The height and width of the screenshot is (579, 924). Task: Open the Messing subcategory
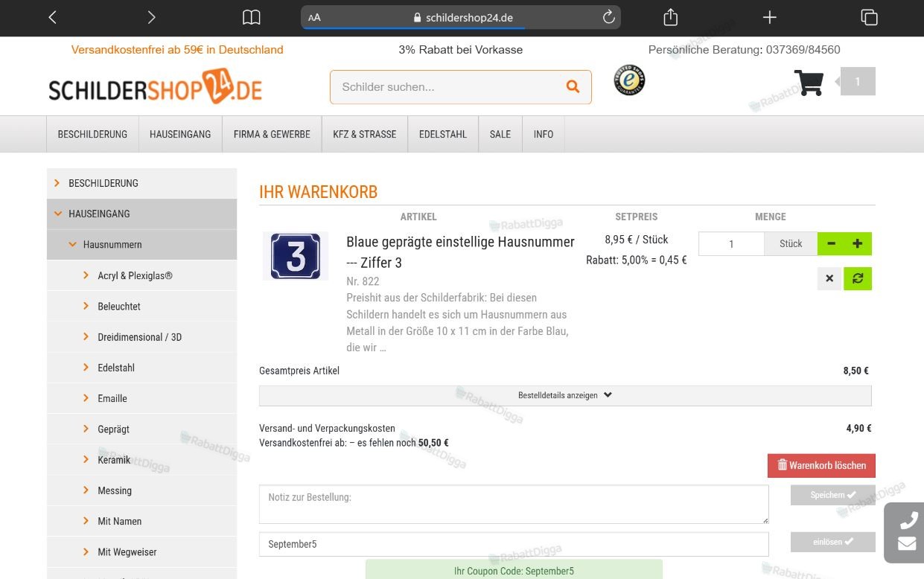point(141,490)
